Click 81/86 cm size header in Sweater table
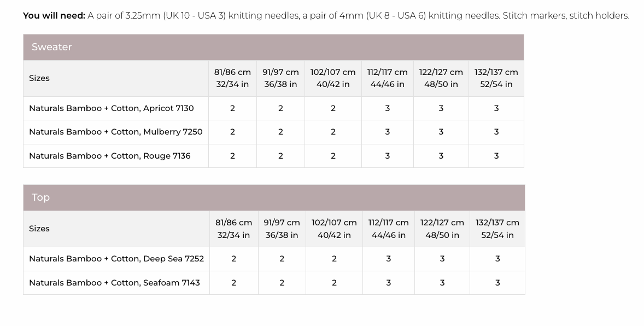This screenshot has width=644, height=326. coord(232,78)
